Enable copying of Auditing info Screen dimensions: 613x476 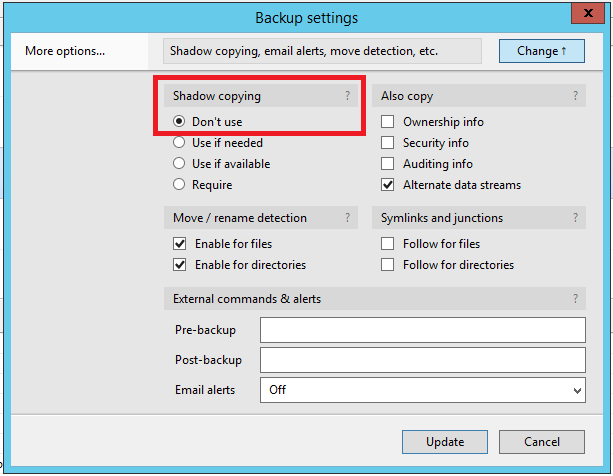[388, 164]
